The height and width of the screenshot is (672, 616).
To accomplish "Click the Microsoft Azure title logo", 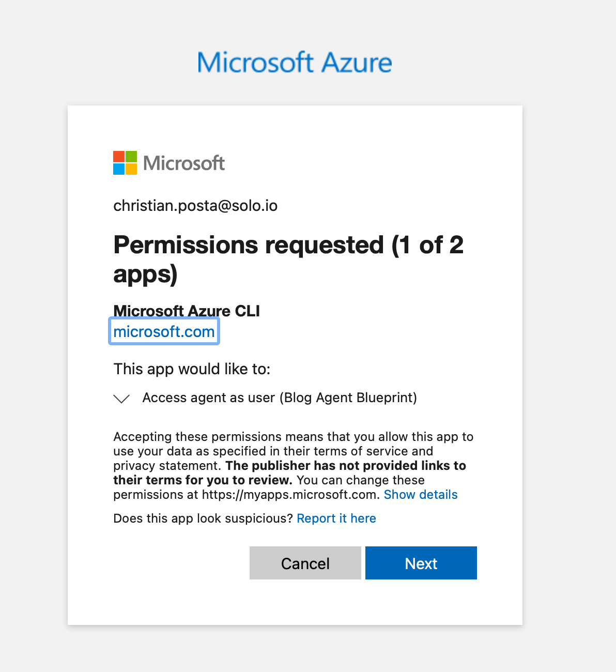I will click(x=295, y=63).
